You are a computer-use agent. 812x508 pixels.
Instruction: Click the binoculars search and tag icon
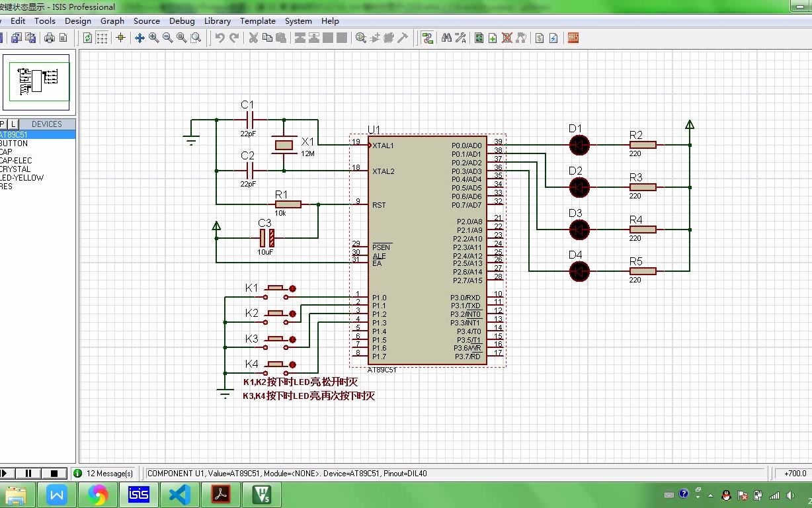tap(446, 38)
